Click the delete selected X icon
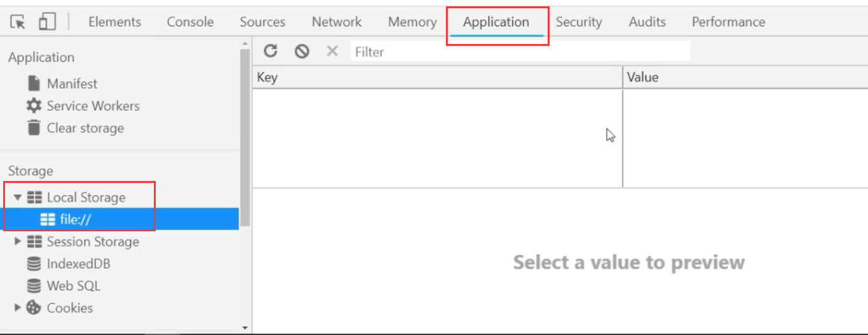Viewport: 868px width, 335px height. coord(332,52)
